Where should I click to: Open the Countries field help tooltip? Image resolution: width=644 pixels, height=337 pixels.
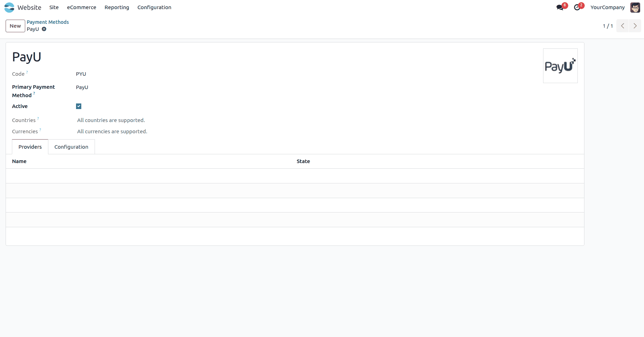(x=38, y=118)
